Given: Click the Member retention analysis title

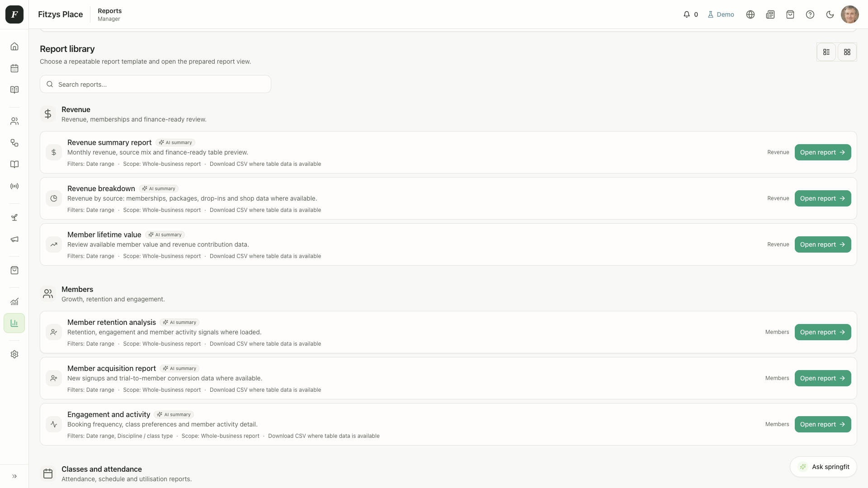Looking at the screenshot, I should point(112,323).
